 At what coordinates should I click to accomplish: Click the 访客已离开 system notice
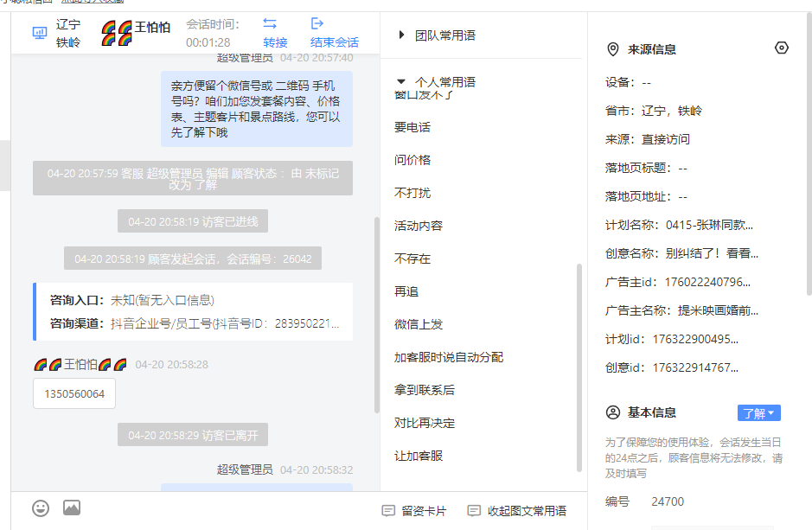[x=193, y=435]
